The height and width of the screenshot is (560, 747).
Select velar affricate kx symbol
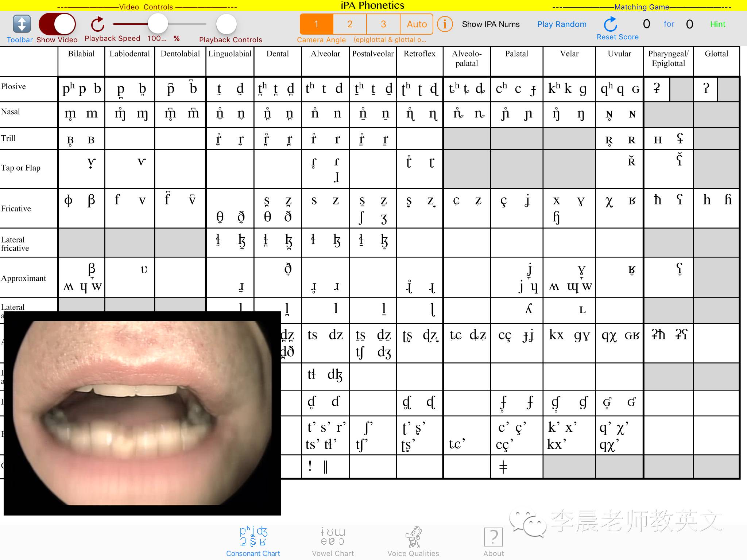coord(556,335)
